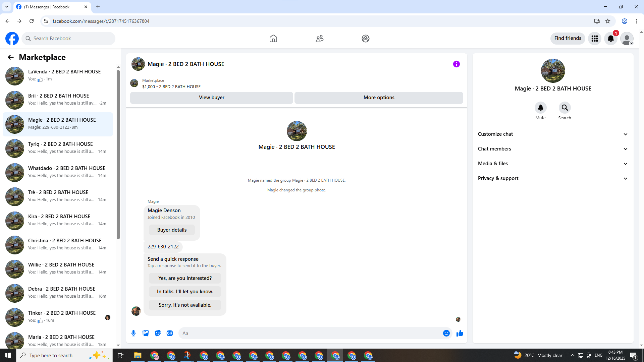Open the Groups icon in top navigation
This screenshot has width=644, height=362.
366,39
